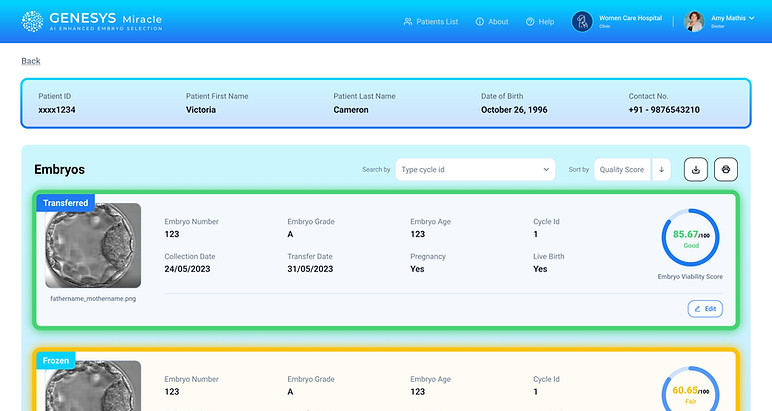
Task: Open the Quality Score sort selector
Action: point(622,169)
